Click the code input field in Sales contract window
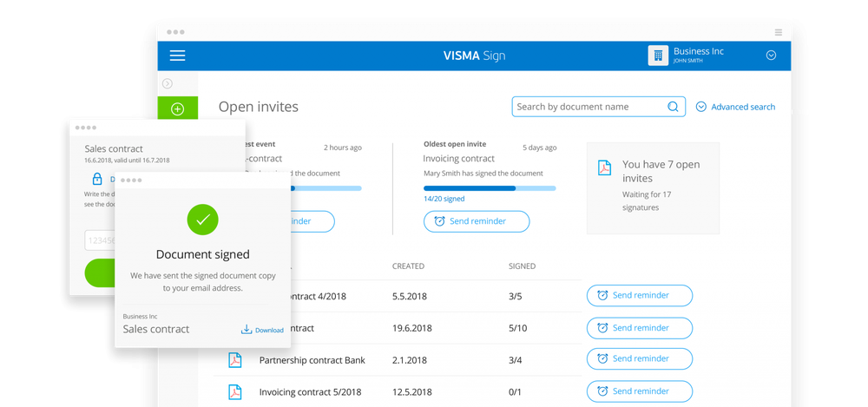The height and width of the screenshot is (407, 868). click(x=100, y=240)
